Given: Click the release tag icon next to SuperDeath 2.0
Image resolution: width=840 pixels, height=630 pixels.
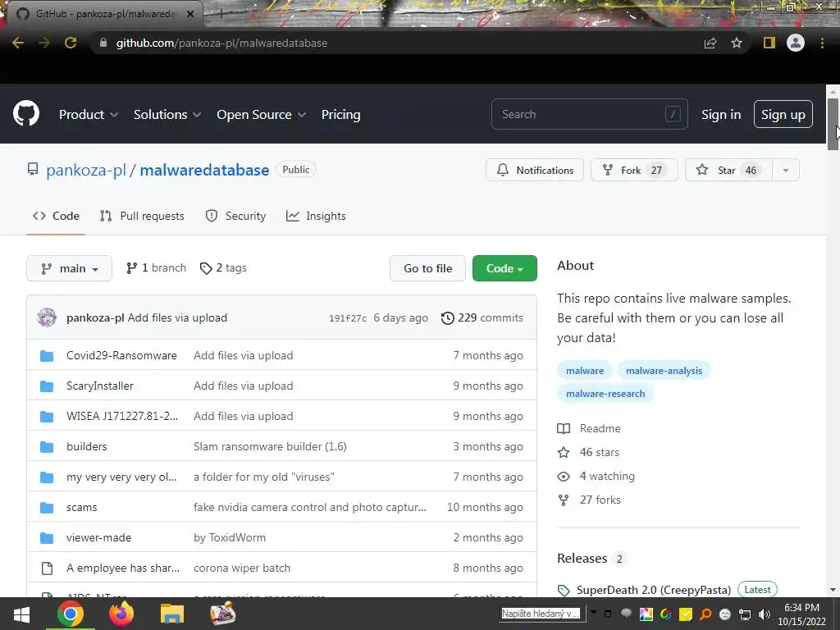Looking at the screenshot, I should click(564, 591).
